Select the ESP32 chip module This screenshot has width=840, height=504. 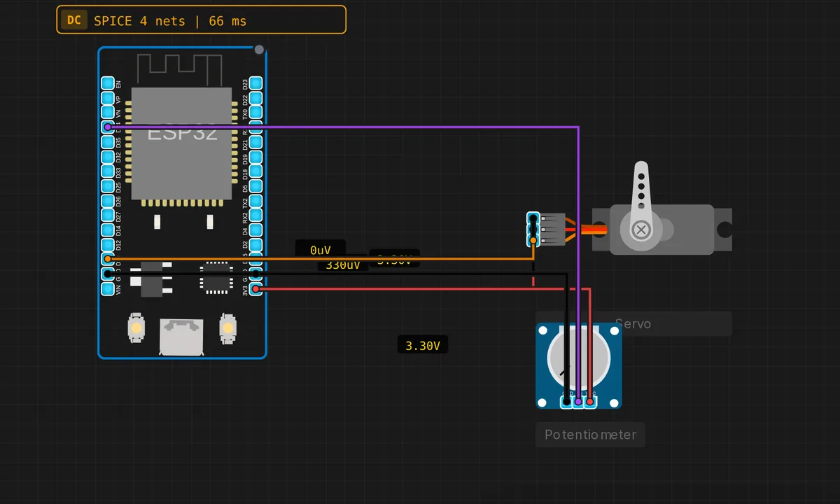181,143
